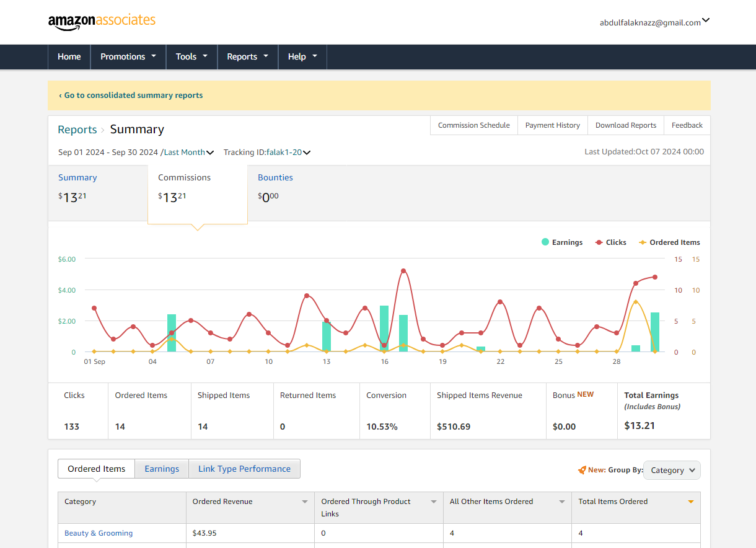This screenshot has height=548, width=756.
Task: Click the clicks peak point on day 17
Action: click(403, 271)
